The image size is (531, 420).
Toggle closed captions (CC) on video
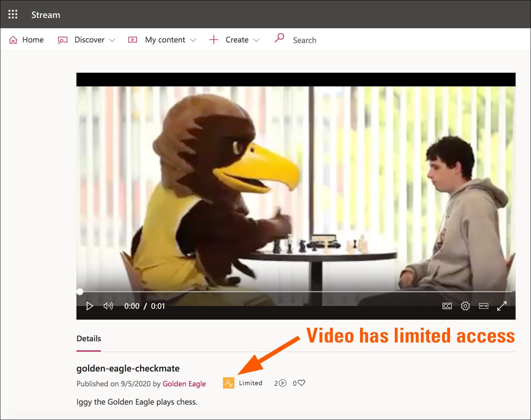coord(447,306)
